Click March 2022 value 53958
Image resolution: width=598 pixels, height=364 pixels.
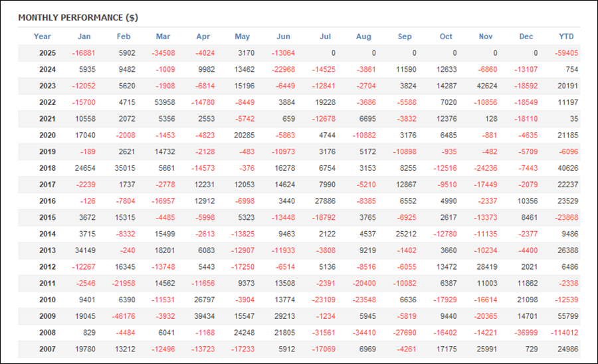165,102
